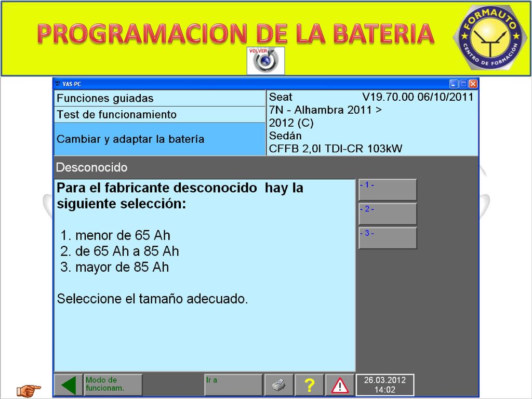Open help with the yellow question mark
Screen dimensions: 532x399
309,385
